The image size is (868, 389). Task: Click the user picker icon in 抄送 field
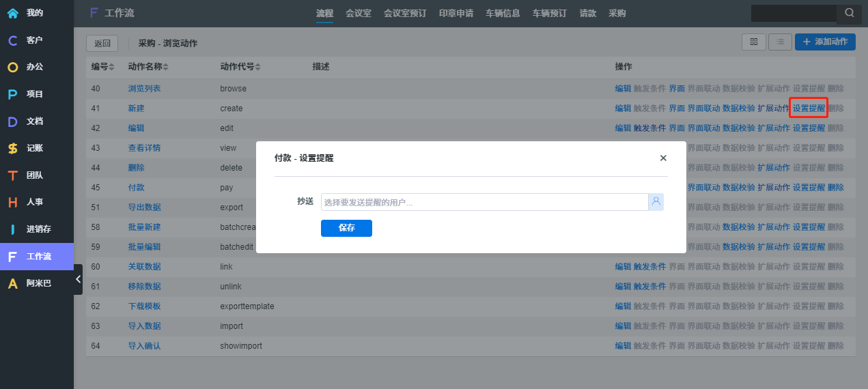tap(656, 202)
